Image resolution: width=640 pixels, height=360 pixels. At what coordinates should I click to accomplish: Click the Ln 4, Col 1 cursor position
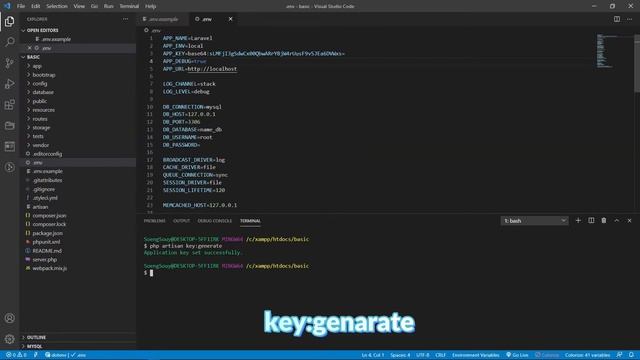coord(373,355)
